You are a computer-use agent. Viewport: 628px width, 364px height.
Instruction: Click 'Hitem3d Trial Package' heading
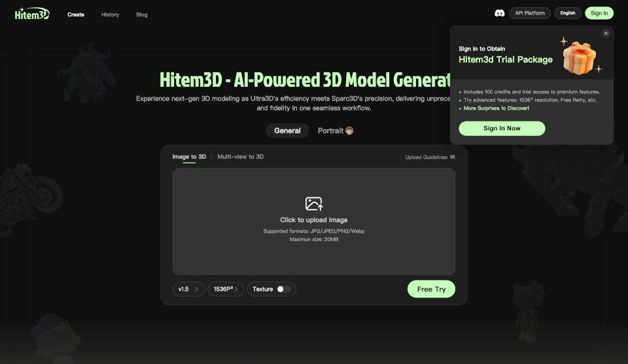[x=506, y=59]
